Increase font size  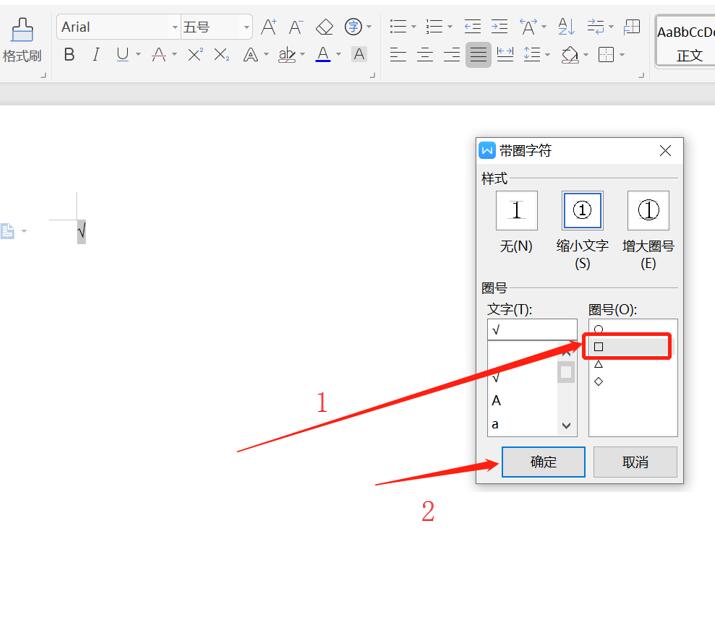coord(269,27)
